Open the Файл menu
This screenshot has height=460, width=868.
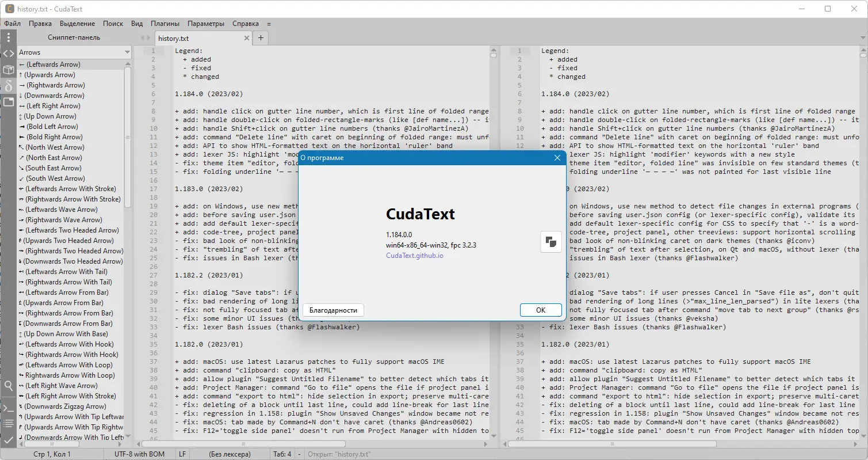[12, 24]
